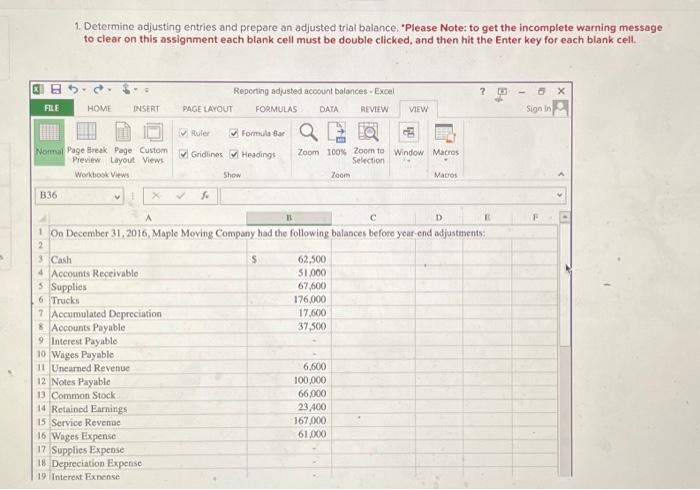Open Custom Views
Image resolution: width=700 pixels, height=490 pixels.
(x=153, y=142)
